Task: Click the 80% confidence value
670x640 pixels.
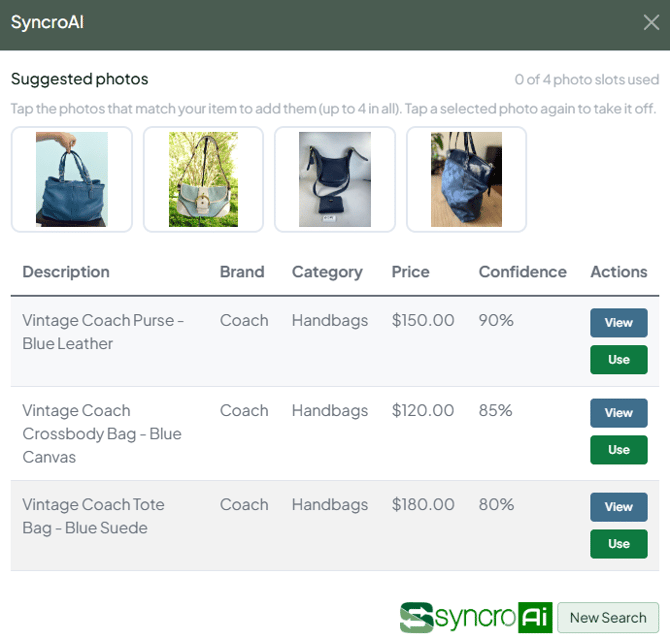Action: coord(496,505)
